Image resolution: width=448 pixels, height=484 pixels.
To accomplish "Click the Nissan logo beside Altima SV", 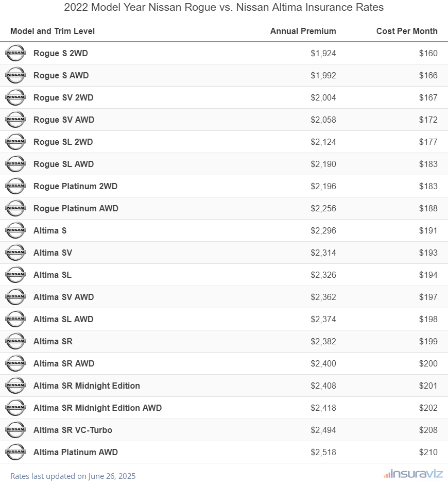I will pyautogui.click(x=15, y=253).
